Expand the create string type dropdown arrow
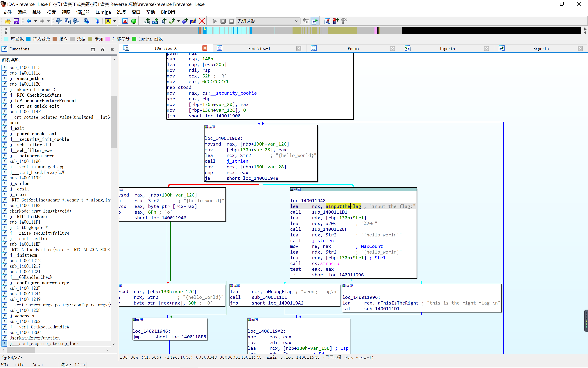 click(179, 21)
